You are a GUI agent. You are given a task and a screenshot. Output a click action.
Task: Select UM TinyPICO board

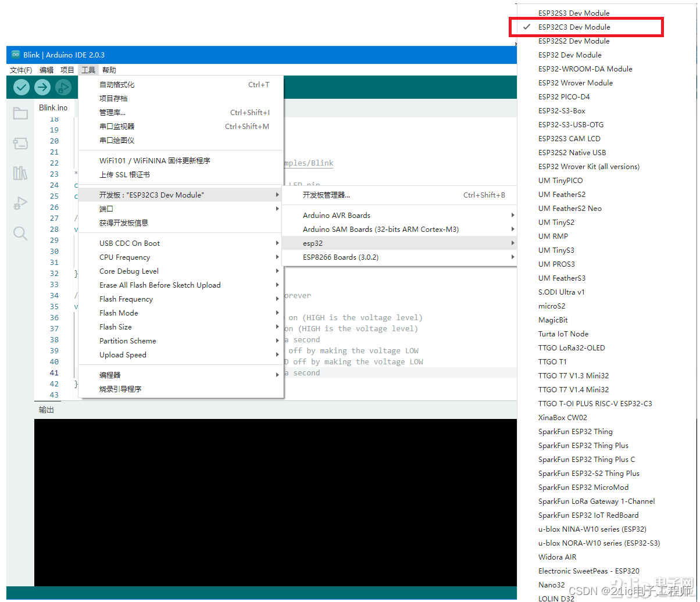coord(560,180)
